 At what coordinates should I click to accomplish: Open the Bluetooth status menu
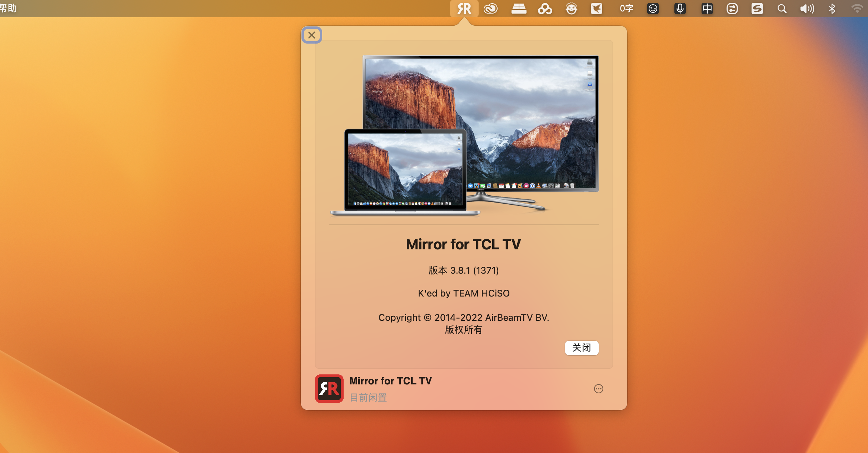[832, 9]
